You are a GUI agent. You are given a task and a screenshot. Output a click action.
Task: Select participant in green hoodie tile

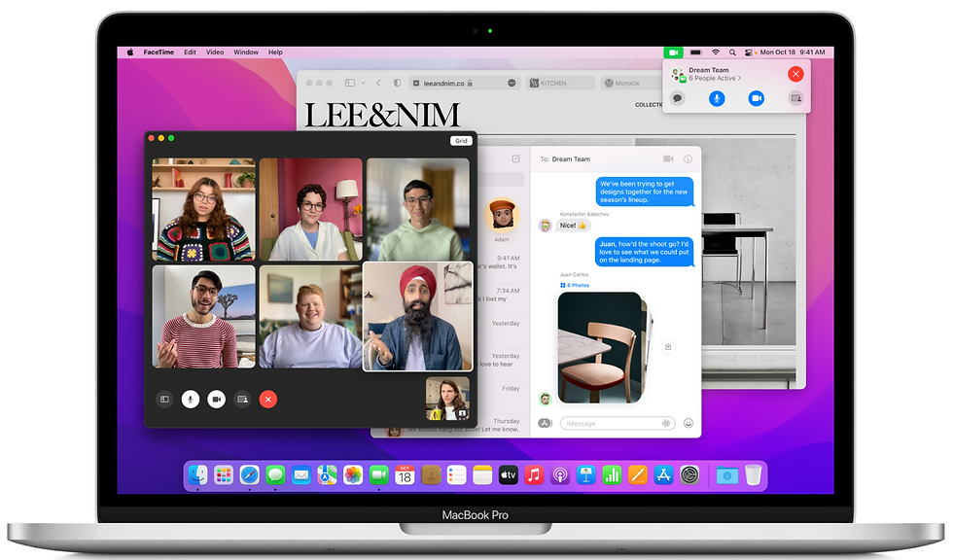click(x=417, y=210)
